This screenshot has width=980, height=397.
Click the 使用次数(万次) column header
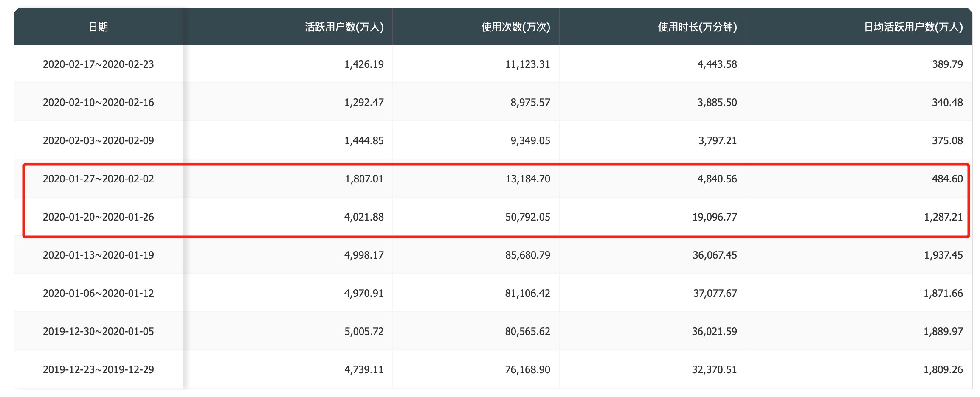[x=515, y=27]
